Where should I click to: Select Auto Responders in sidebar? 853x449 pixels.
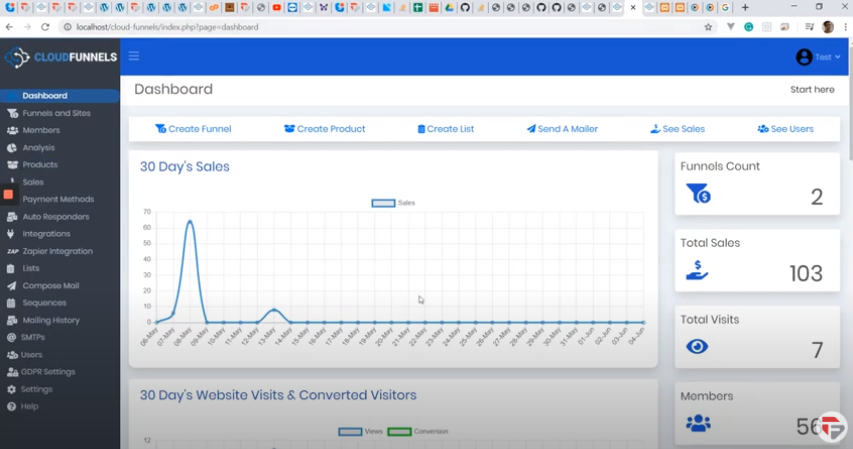(55, 217)
